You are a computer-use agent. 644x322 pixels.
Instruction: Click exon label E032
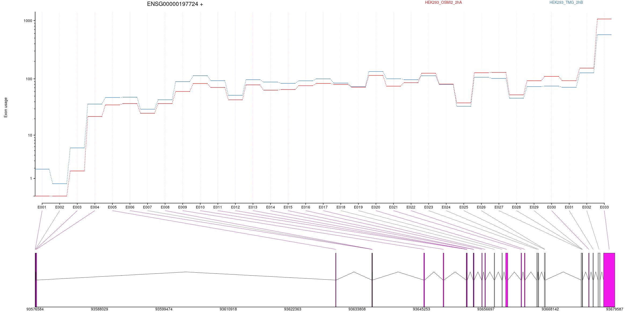click(x=587, y=207)
